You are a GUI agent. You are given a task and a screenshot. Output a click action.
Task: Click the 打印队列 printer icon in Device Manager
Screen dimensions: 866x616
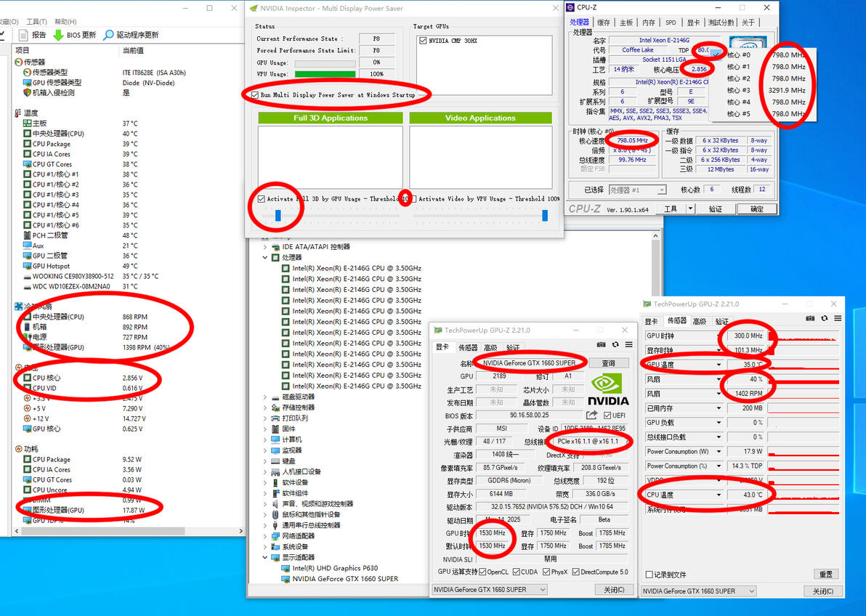(x=275, y=418)
